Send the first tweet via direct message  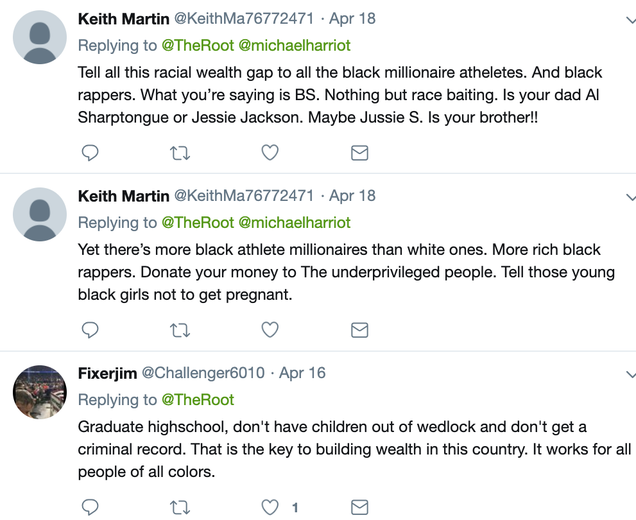pyautogui.click(x=359, y=153)
